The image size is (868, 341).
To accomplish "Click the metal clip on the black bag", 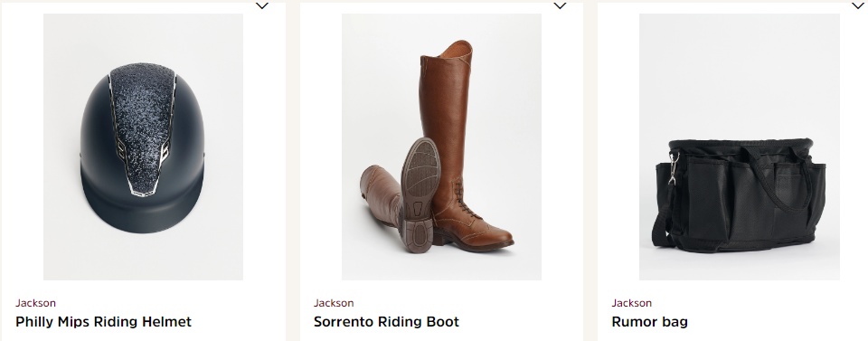I will pos(674,169).
